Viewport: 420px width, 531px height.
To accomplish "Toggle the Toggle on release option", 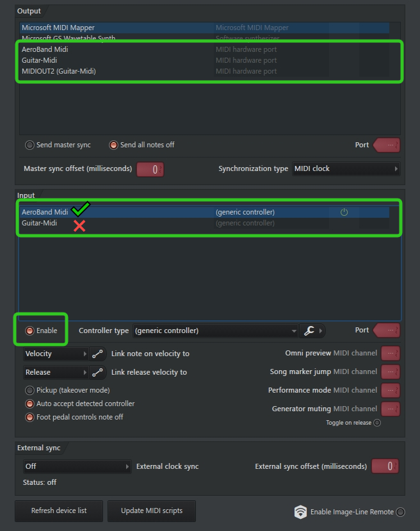I will [377, 423].
